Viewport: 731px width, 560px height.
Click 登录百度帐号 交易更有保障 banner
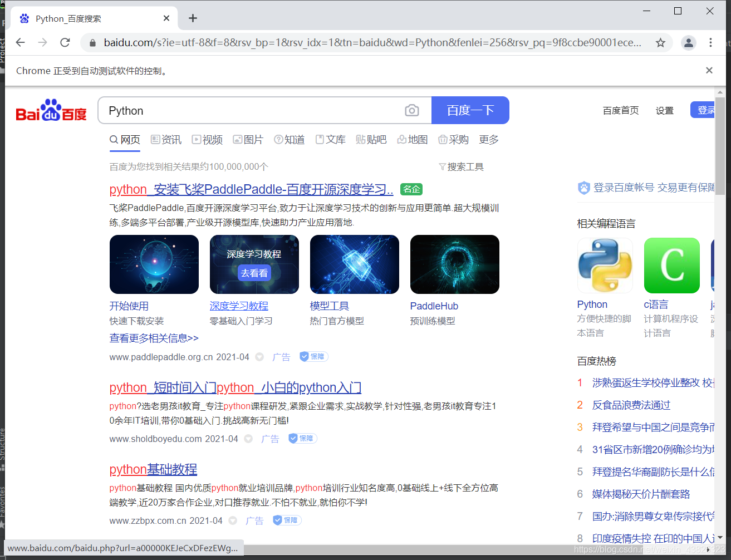click(x=646, y=188)
